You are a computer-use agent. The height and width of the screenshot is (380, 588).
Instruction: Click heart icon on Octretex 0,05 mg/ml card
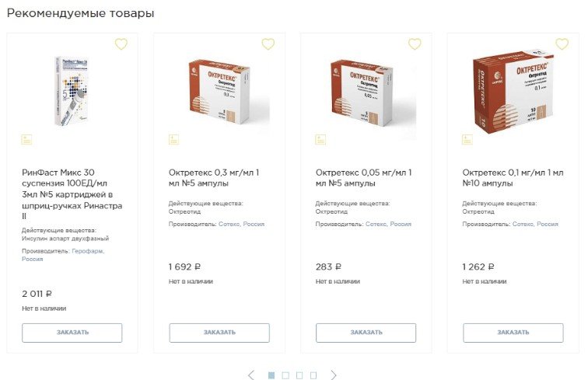(x=415, y=44)
